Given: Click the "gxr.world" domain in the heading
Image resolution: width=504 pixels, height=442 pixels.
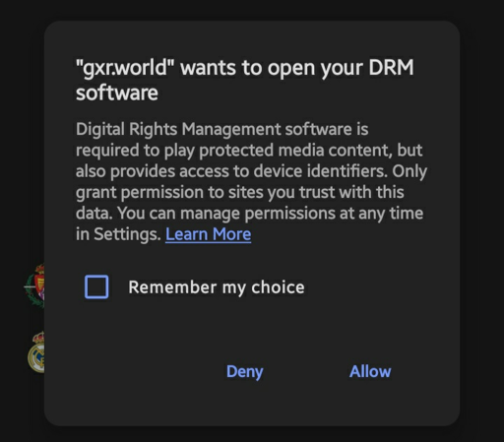Looking at the screenshot, I should pos(125,68).
